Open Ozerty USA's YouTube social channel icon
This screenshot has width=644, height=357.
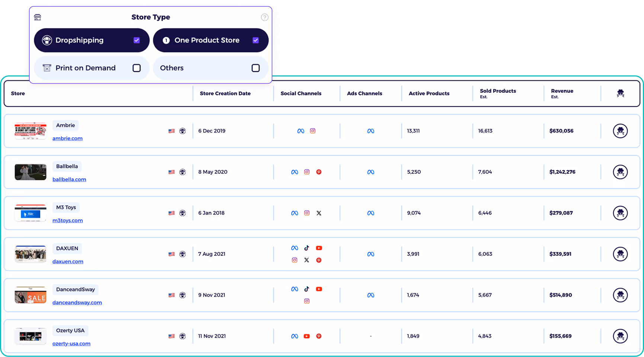coord(307,336)
